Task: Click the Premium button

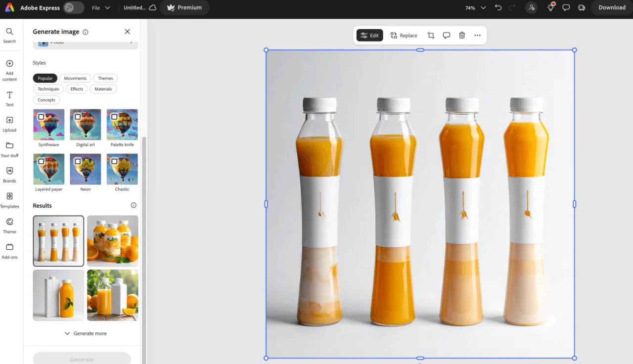Action: pos(184,8)
